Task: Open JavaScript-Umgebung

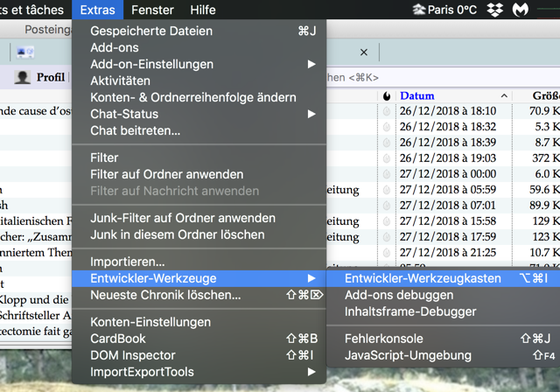Action: tap(444, 355)
